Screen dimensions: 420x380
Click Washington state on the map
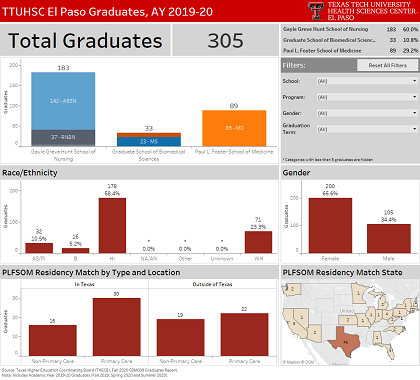(x=292, y=289)
